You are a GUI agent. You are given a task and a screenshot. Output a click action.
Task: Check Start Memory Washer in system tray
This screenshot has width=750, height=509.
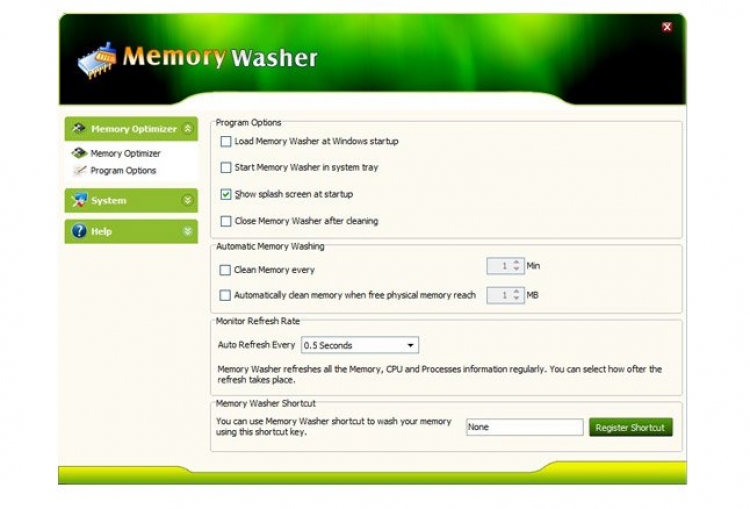point(226,167)
